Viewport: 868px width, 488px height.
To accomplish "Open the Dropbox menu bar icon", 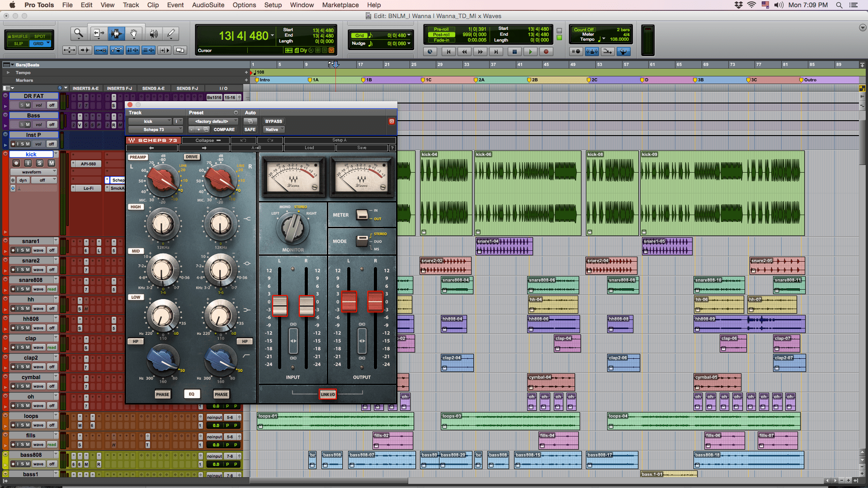I will click(739, 5).
